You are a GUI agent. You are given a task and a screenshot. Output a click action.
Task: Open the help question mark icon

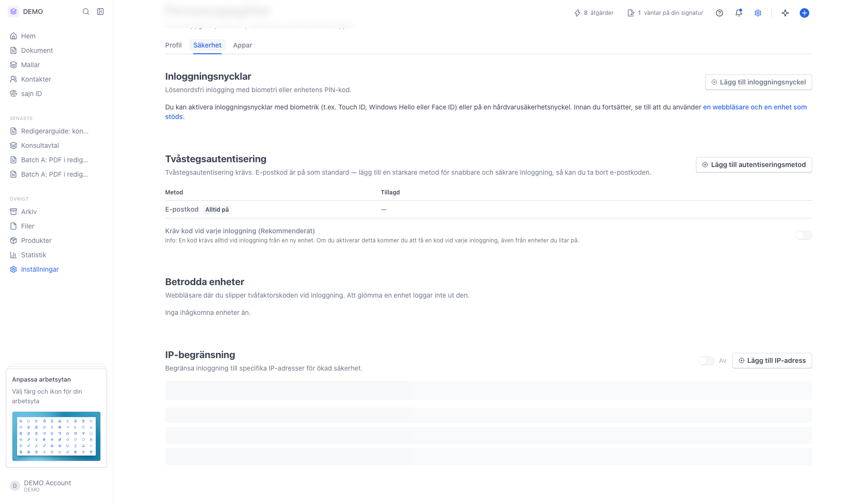720,13
